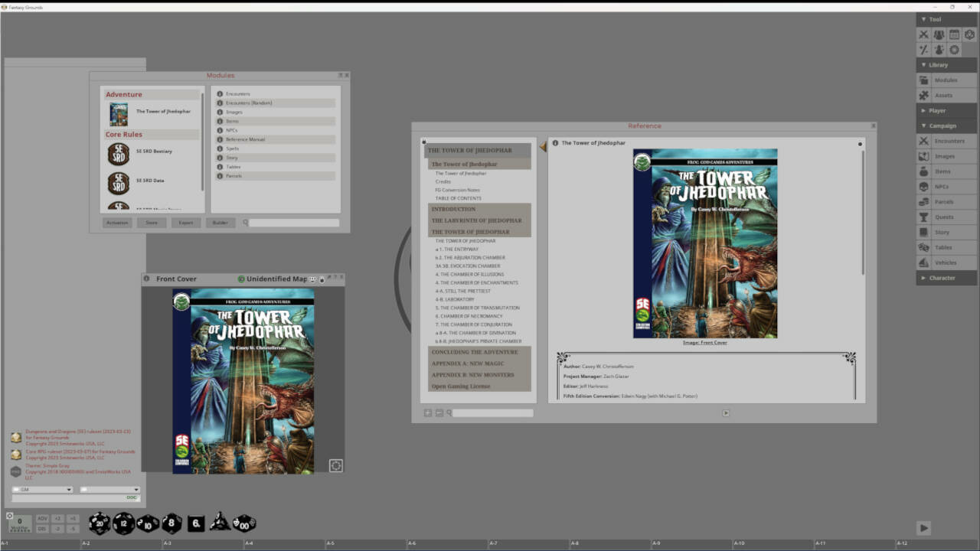This screenshot has height=551, width=980.
Task: Open the Vehicles panel in the sidebar
Action: [945, 262]
